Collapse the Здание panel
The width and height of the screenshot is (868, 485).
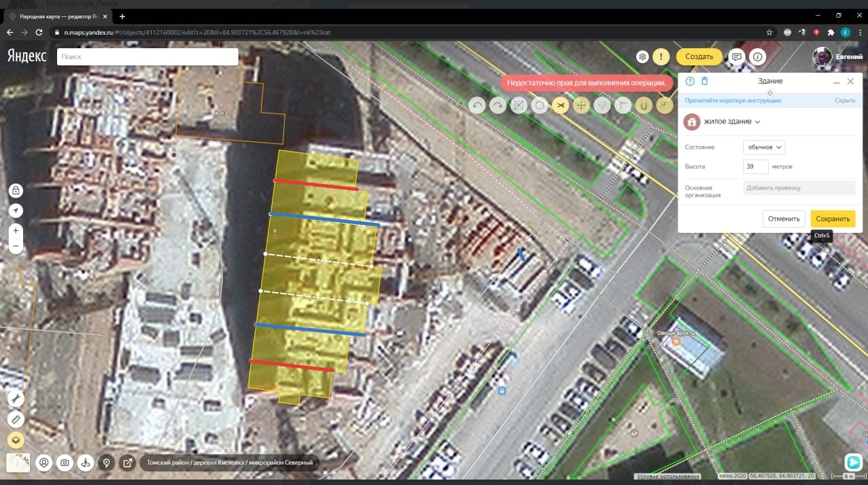click(837, 82)
